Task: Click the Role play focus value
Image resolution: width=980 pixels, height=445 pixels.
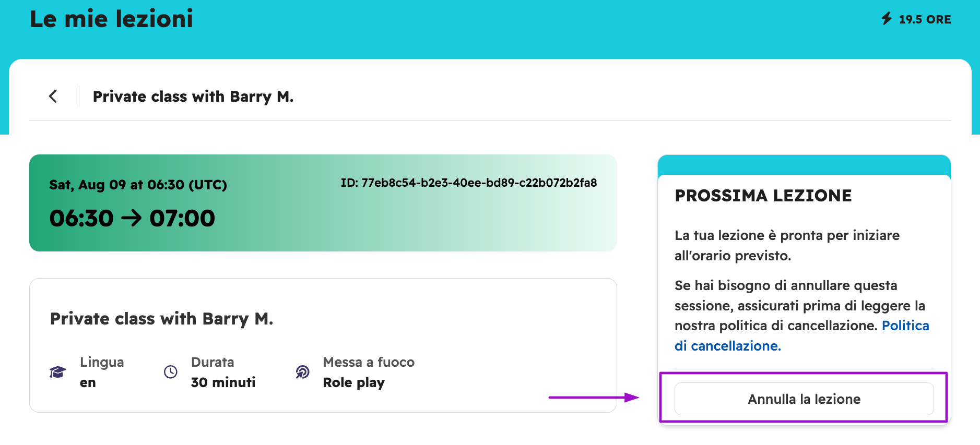Action: (x=353, y=382)
